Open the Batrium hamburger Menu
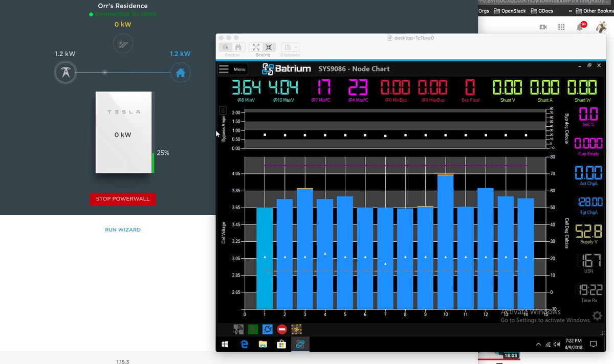614x364 pixels. pos(233,69)
